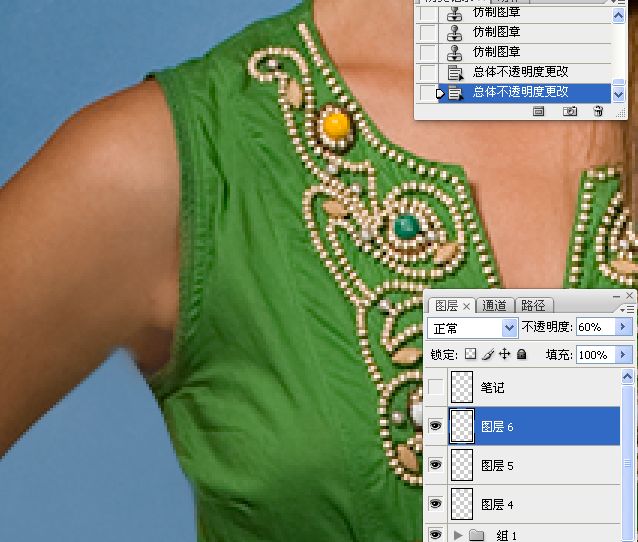Click the delete history state trash icon

tap(598, 111)
